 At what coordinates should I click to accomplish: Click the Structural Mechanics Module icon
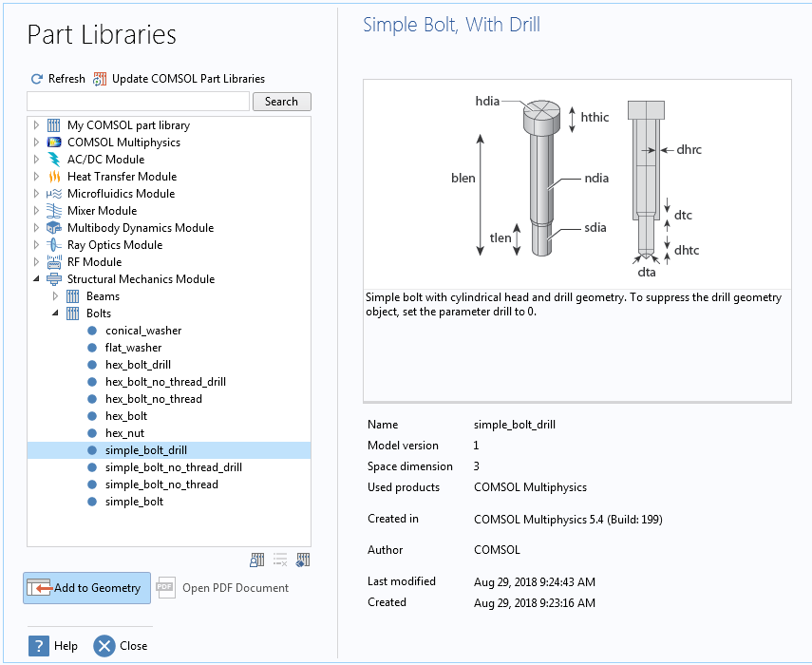54,279
